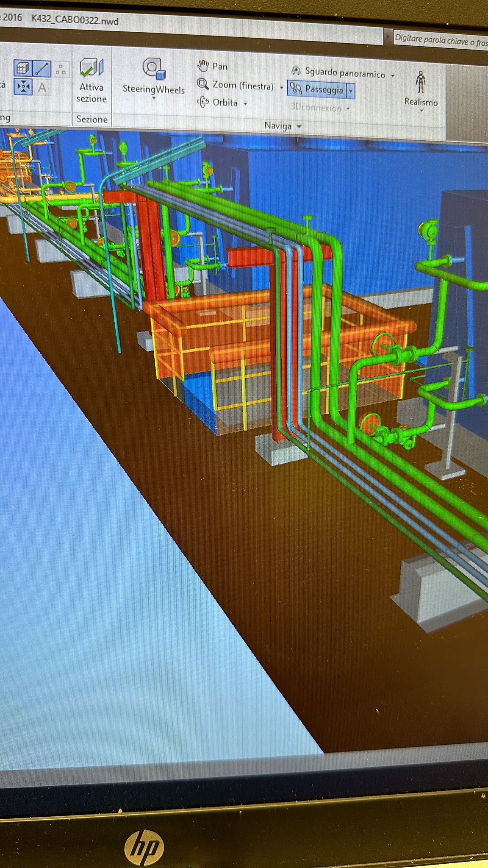Open the SteeringWheels tool
Image resolution: width=488 pixels, height=868 pixels.
[153, 69]
